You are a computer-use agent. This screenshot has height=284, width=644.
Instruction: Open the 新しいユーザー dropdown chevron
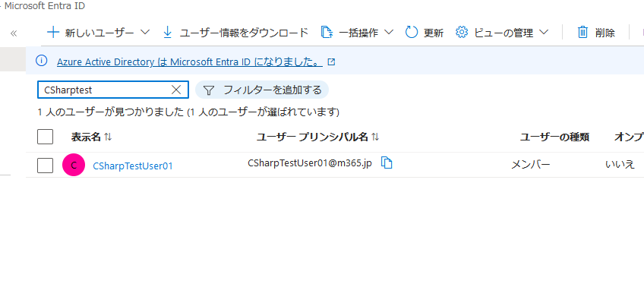[145, 33]
